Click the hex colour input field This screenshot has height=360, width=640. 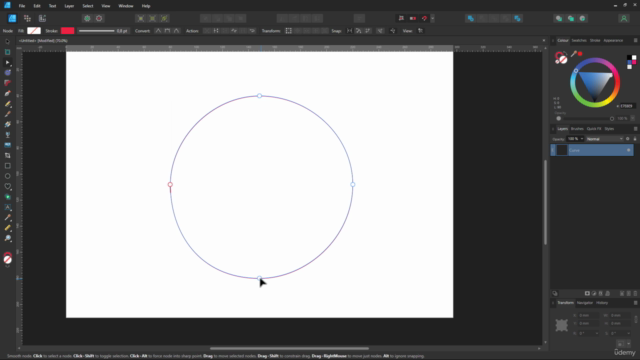pos(628,106)
